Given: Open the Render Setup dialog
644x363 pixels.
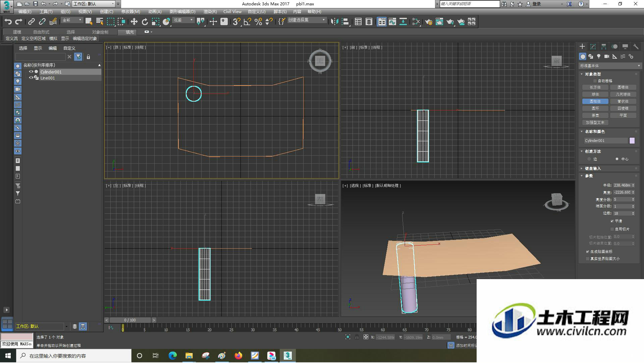Looking at the screenshot, I should pyautogui.click(x=428, y=22).
